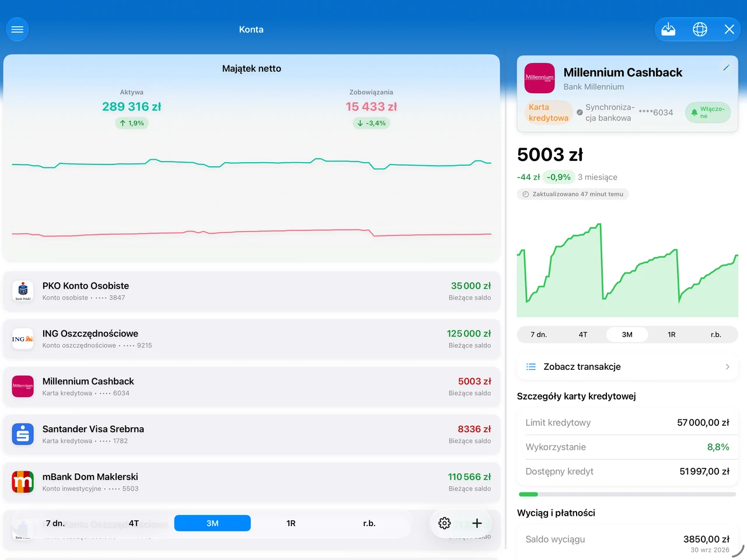Click the Saldo wyciągu value 3850,00 zł
747x560 pixels.
pyautogui.click(x=706, y=539)
